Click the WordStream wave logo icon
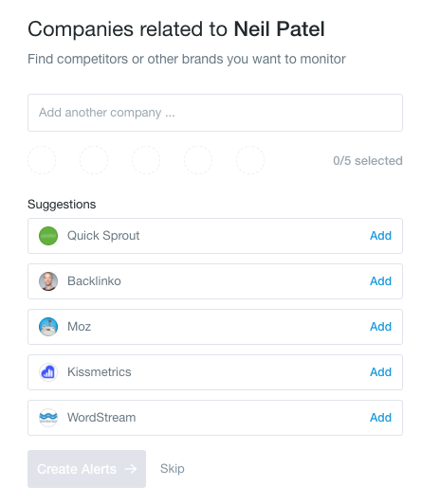The width and height of the screenshot is (440, 504). [x=48, y=418]
